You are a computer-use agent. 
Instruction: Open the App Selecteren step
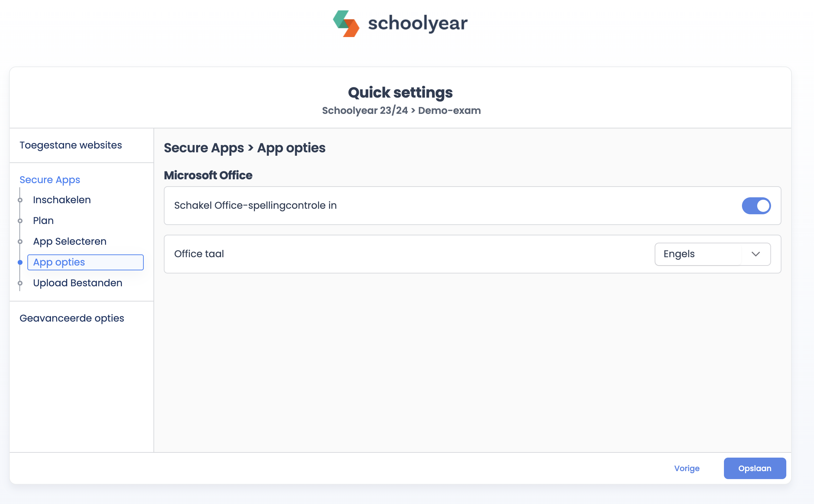click(x=70, y=241)
